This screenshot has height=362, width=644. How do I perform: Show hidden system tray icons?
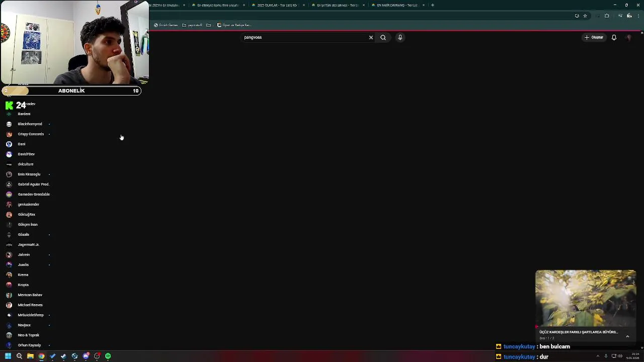pyautogui.click(x=597, y=356)
